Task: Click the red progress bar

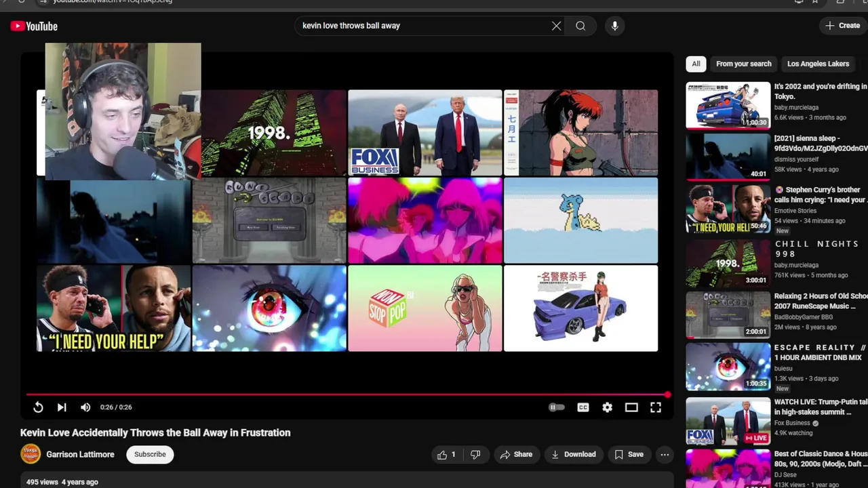Action: click(x=347, y=394)
